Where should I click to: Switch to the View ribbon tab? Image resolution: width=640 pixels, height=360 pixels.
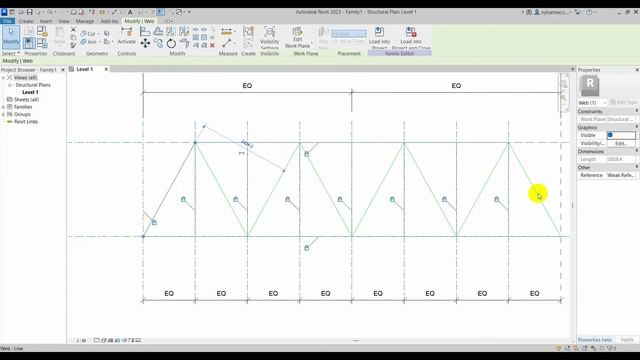click(64, 21)
